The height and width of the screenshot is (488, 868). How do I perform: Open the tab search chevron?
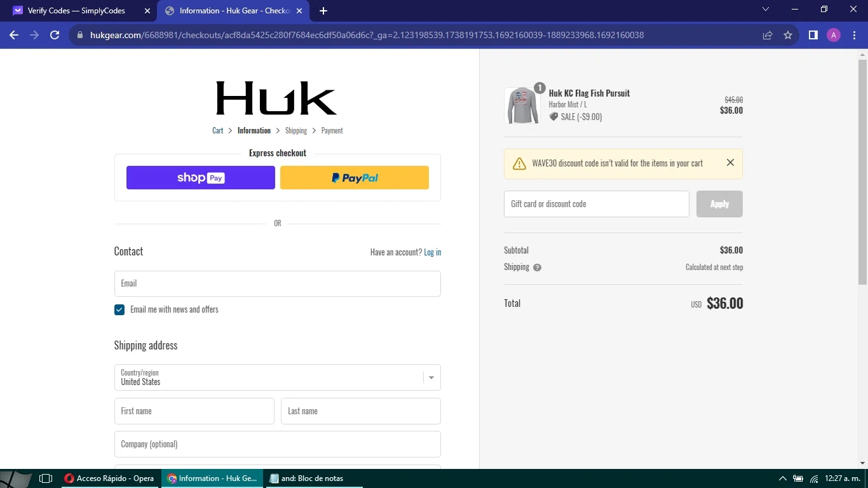point(766,9)
